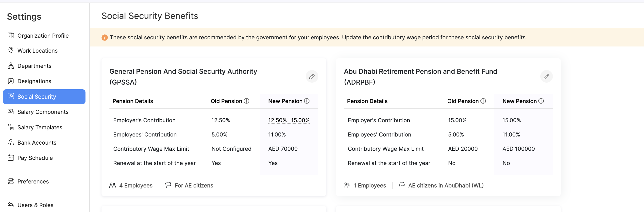The image size is (644, 212).
Task: Click the Social Security key icon in sidebar
Action: pyautogui.click(x=11, y=97)
